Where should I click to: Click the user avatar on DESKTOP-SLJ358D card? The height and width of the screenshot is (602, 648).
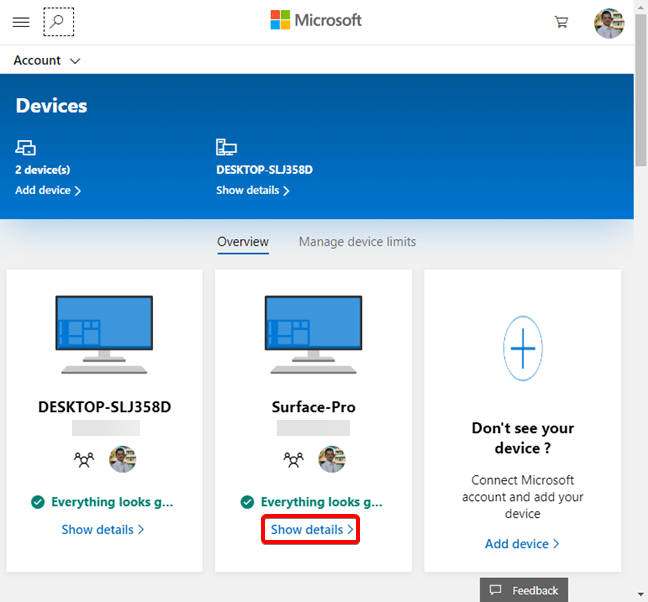[x=123, y=459]
